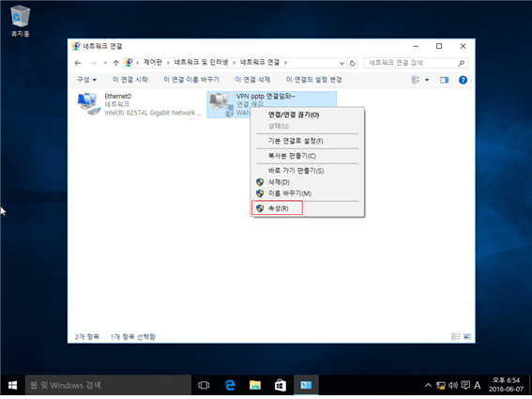Viewport: 532px width, 399px height.
Task: Click the network connections taskbar app icon
Action: click(306, 385)
